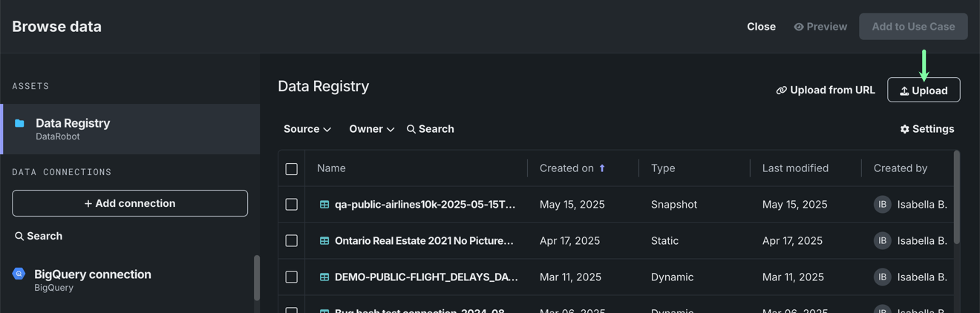Click the Settings gear icon
980x313 pixels.
point(904,129)
